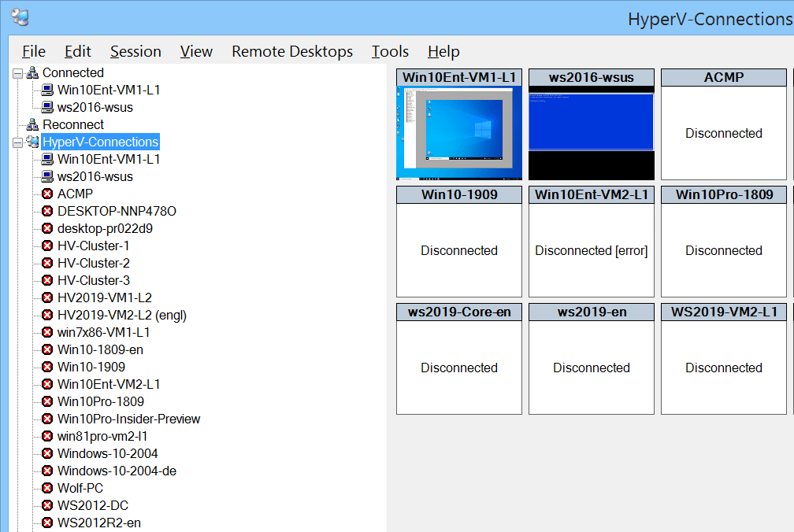The width and height of the screenshot is (794, 532).
Task: Click the disconnected icon beside win7x86-VM1-L1
Action: pyautogui.click(x=47, y=332)
